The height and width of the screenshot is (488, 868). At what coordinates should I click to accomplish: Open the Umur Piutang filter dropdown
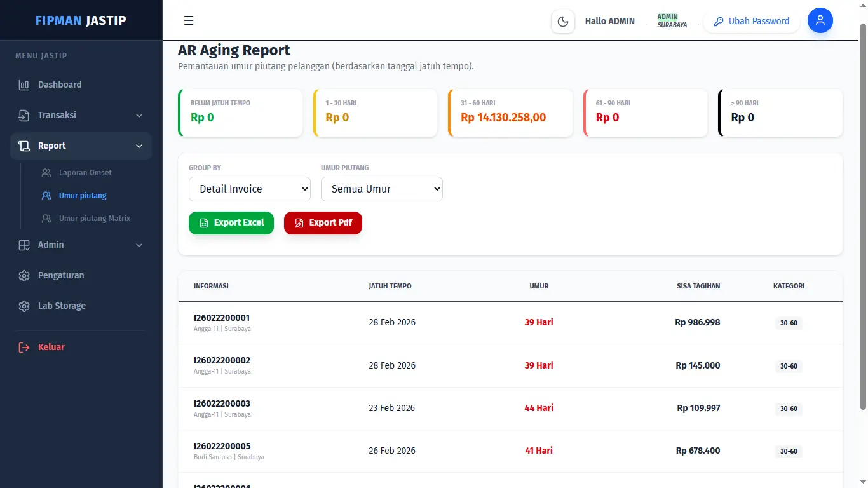pyautogui.click(x=382, y=189)
